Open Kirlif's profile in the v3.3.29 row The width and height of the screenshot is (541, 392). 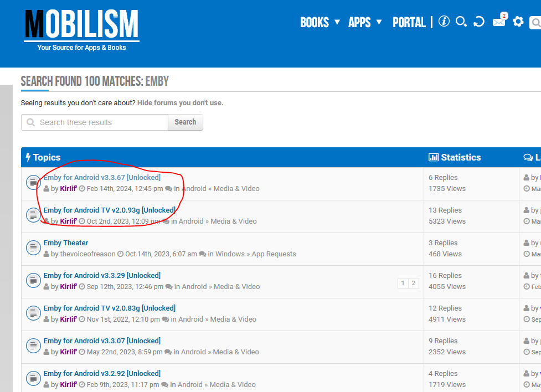click(68, 287)
